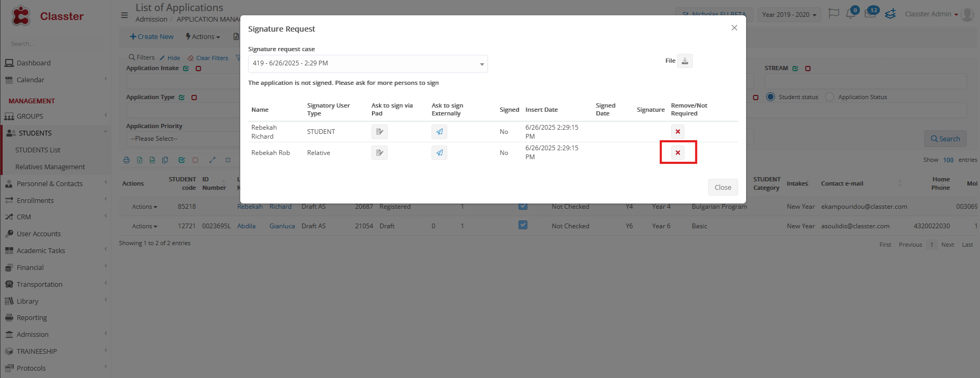
Task: Remove Rebekah Rob signature request
Action: tap(678, 153)
